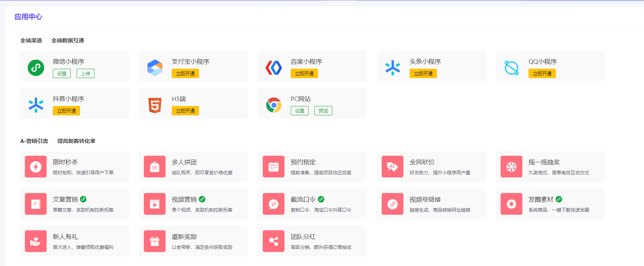Image resolution: width=644 pixels, height=266 pixels.
Task: Click green badge next to 发圈素材
Action: click(x=559, y=199)
